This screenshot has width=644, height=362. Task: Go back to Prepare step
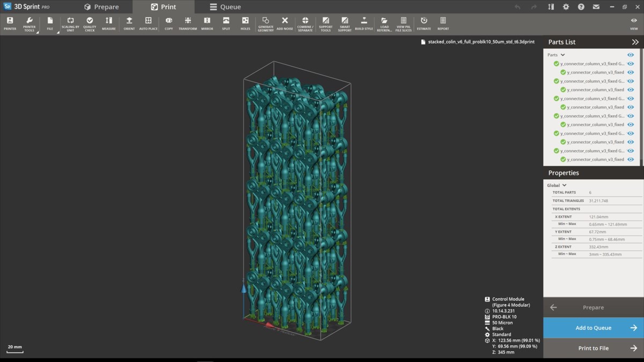tap(594, 307)
